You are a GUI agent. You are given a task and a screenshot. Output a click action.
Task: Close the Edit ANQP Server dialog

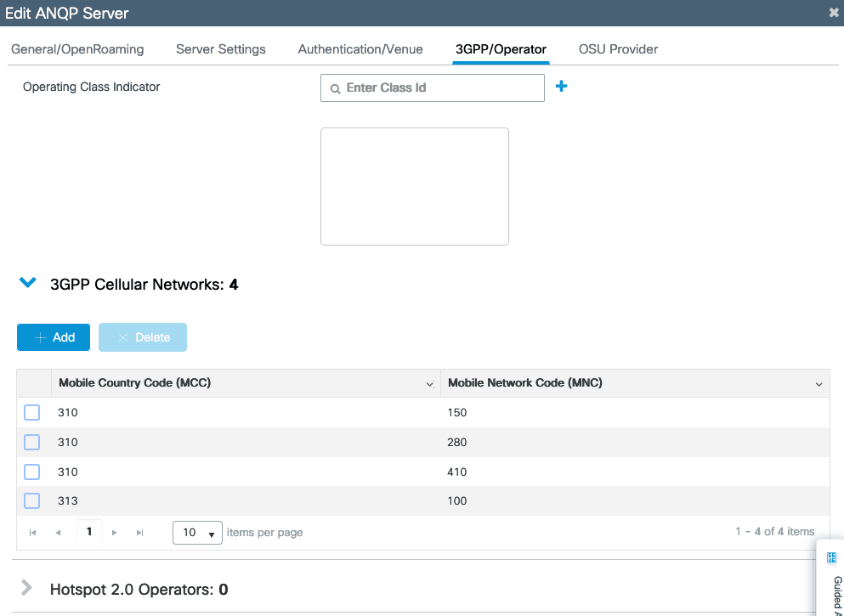834,13
